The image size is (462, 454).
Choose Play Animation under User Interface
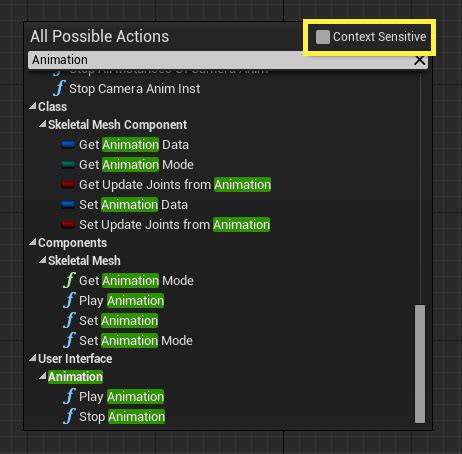tap(122, 397)
